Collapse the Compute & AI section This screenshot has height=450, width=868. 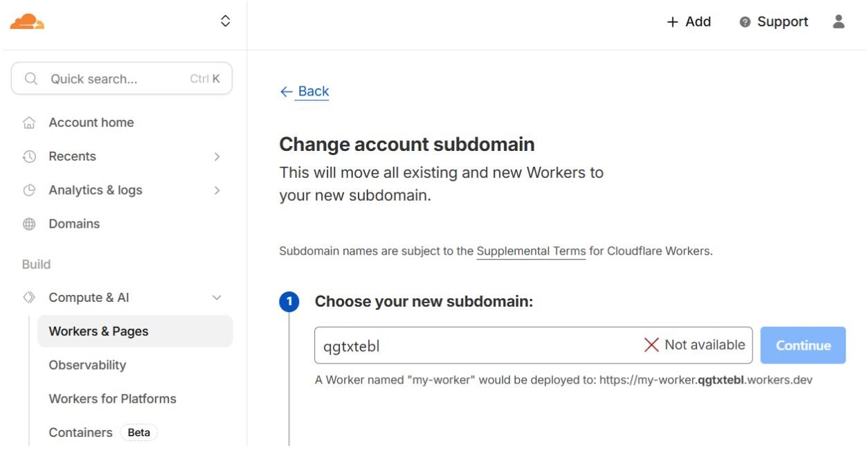point(217,298)
